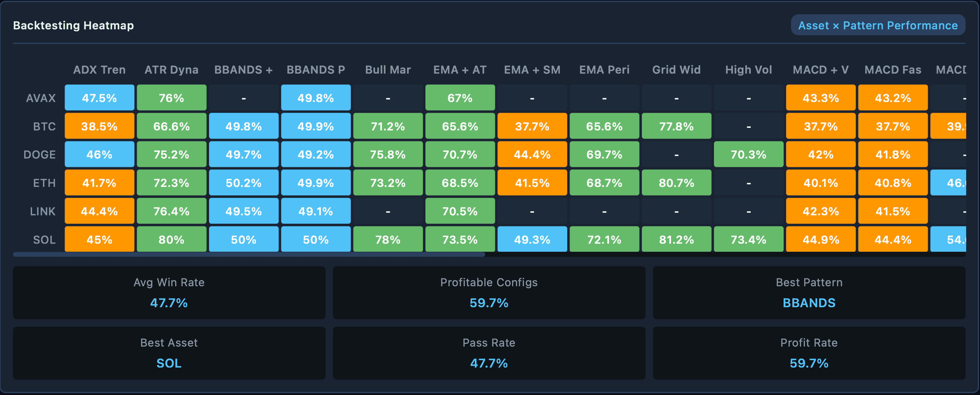Image resolution: width=980 pixels, height=395 pixels.
Task: Click the empty Bull Mar cell for AVAX
Action: point(388,97)
